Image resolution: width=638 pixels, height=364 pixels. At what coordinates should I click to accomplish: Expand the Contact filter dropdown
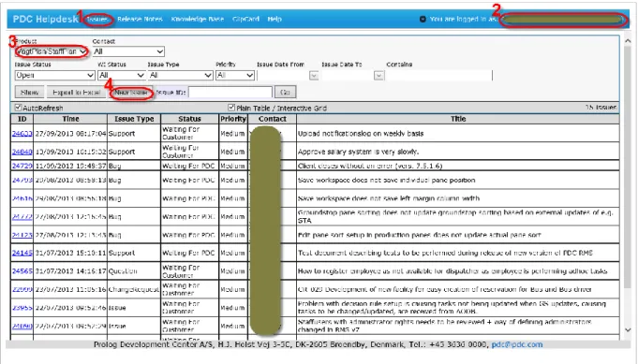pyautogui.click(x=128, y=51)
